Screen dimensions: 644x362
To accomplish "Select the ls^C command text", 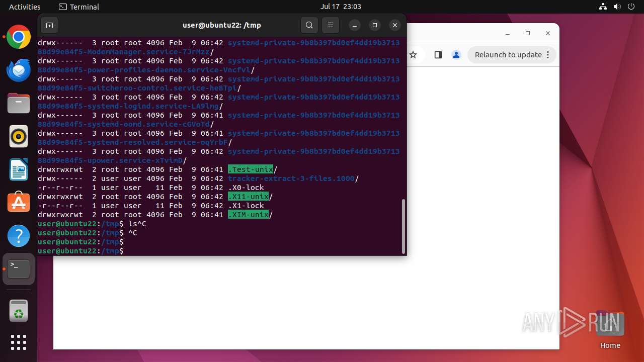I will coord(137,224).
